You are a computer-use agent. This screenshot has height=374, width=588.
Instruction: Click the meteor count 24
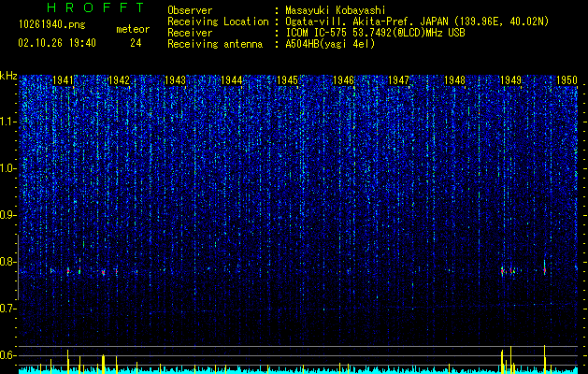pos(136,43)
